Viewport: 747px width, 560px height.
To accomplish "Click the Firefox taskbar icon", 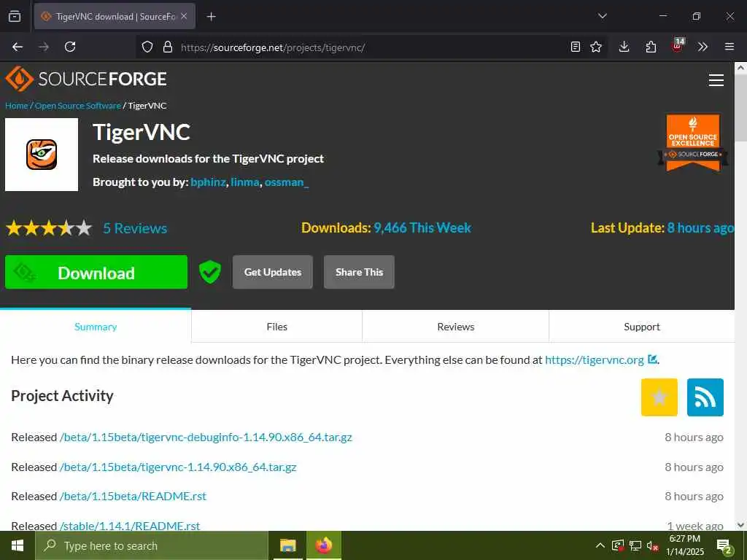I will [x=323, y=545].
